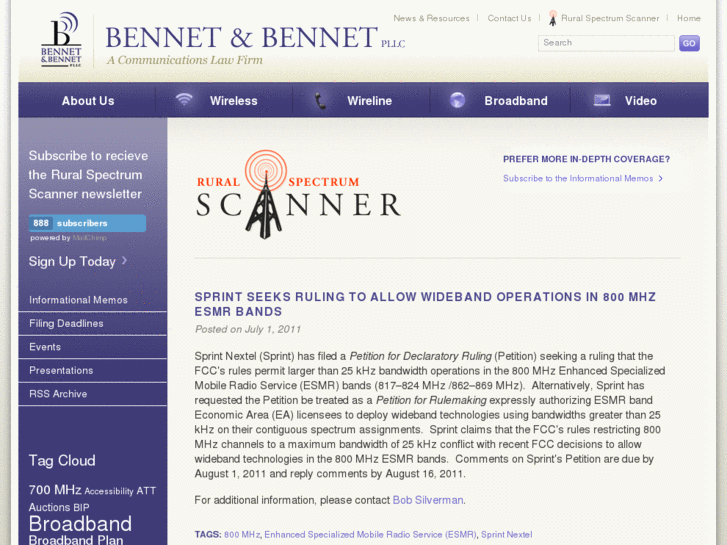Viewport: 727px width, 545px height.
Task: Select the large Broadband tag
Action: [80, 524]
